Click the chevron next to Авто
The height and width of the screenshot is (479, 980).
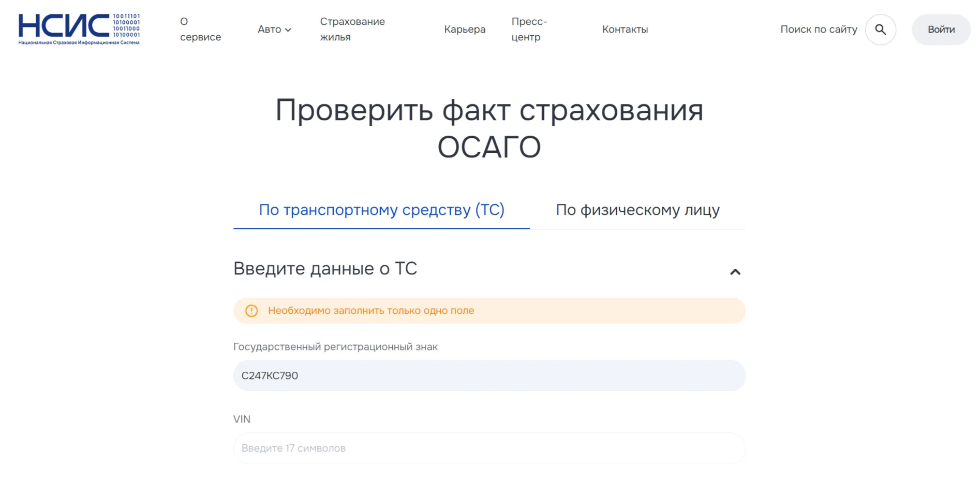[288, 30]
